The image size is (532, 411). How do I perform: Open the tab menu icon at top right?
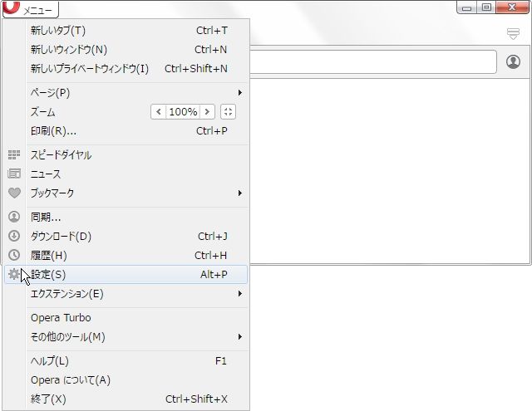click(513, 33)
